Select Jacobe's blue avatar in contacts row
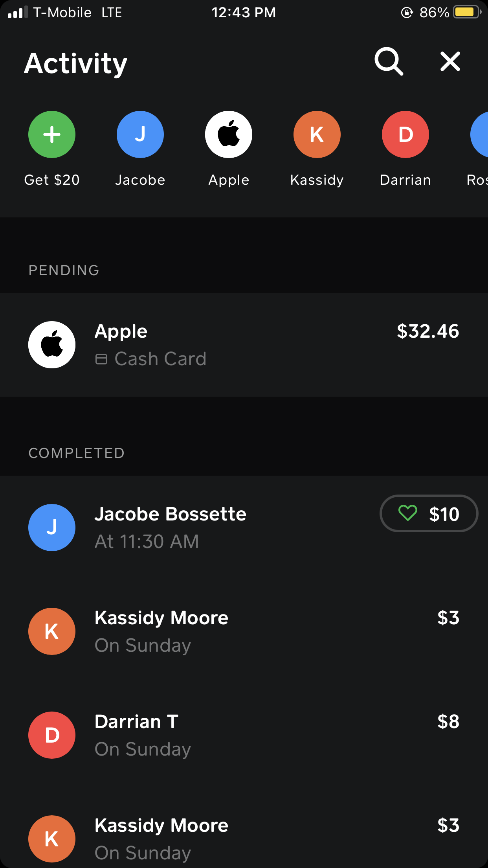This screenshot has width=488, height=868. tap(140, 134)
